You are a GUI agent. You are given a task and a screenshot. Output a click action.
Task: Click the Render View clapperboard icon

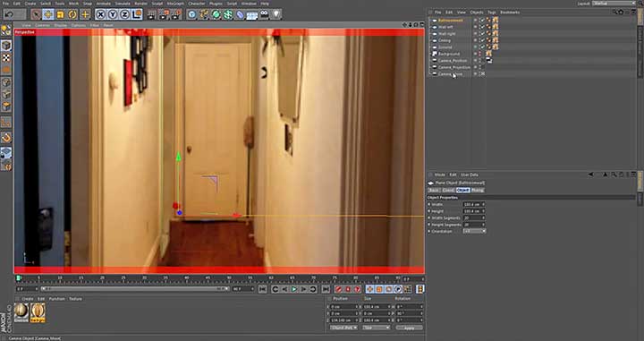click(x=151, y=15)
